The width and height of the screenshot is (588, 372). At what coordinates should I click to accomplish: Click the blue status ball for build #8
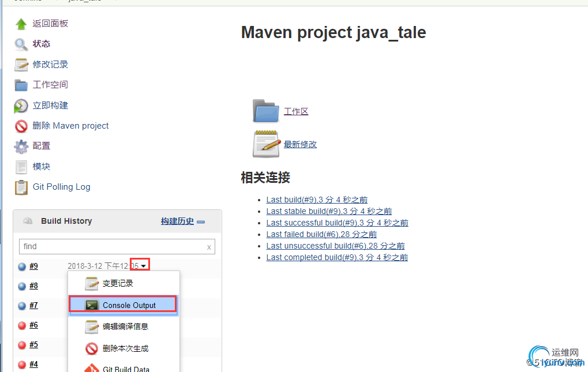tap(22, 286)
